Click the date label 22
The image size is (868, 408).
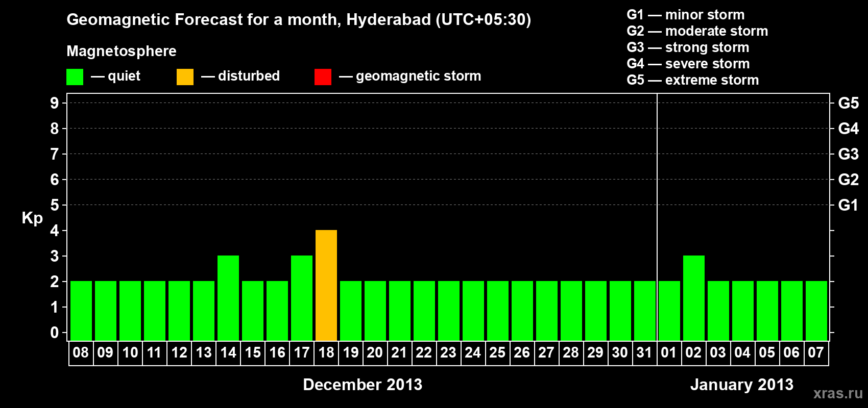424,353
